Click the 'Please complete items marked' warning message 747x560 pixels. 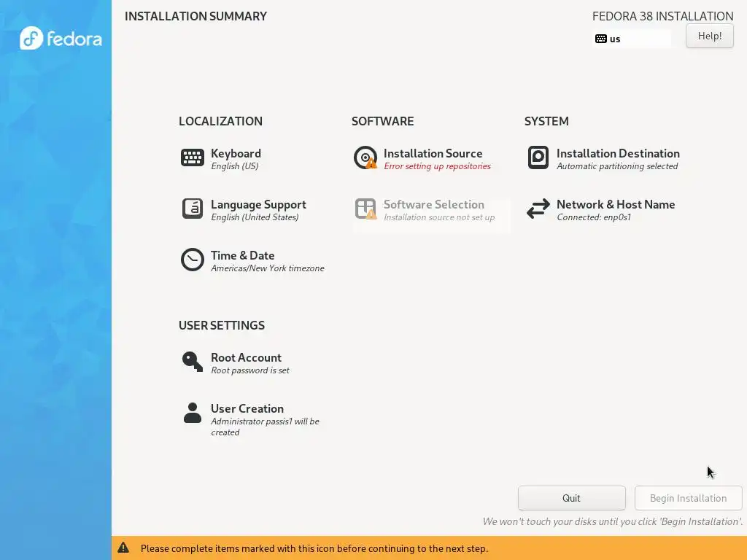(x=314, y=548)
